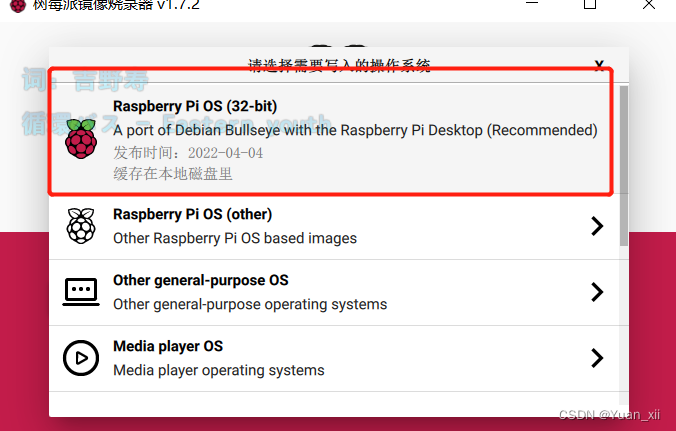Viewport: 676px width, 431px height.
Task: Close the Imager window
Action: coord(648,4)
